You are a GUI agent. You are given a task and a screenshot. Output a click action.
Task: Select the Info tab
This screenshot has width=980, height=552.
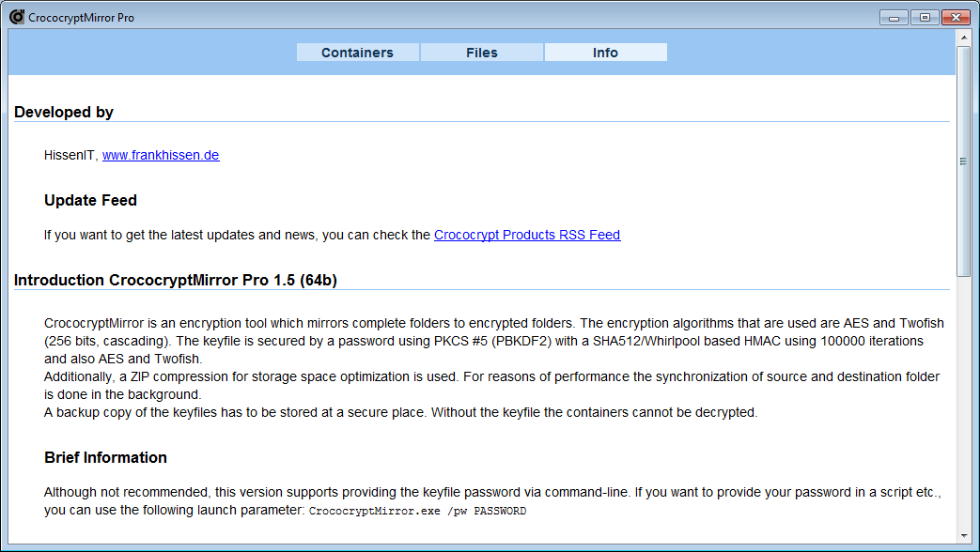click(606, 53)
